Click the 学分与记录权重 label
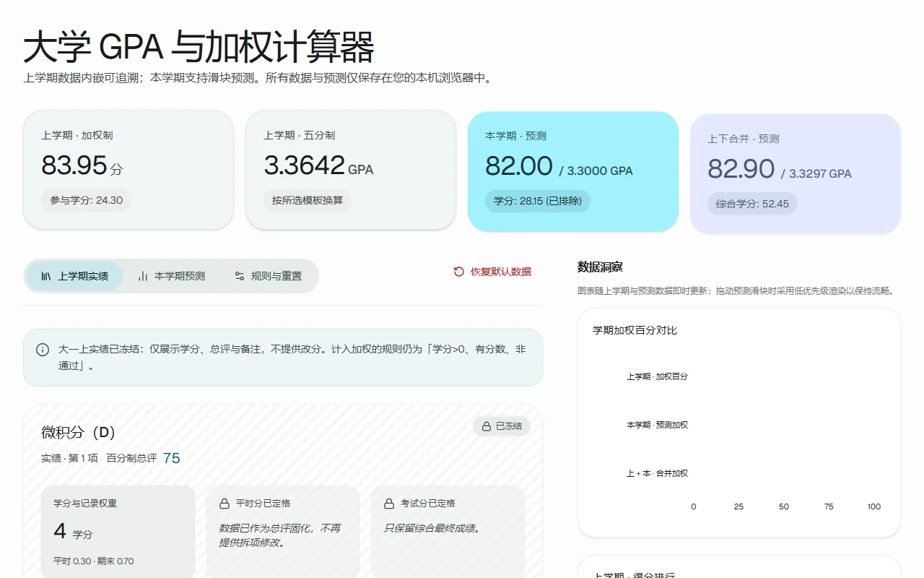Image resolution: width=924 pixels, height=578 pixels. point(85,503)
